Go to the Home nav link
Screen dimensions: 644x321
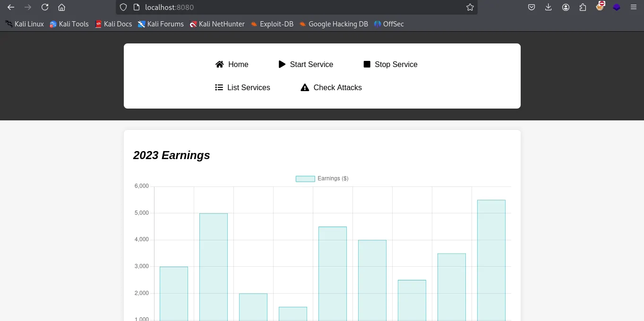(x=232, y=65)
